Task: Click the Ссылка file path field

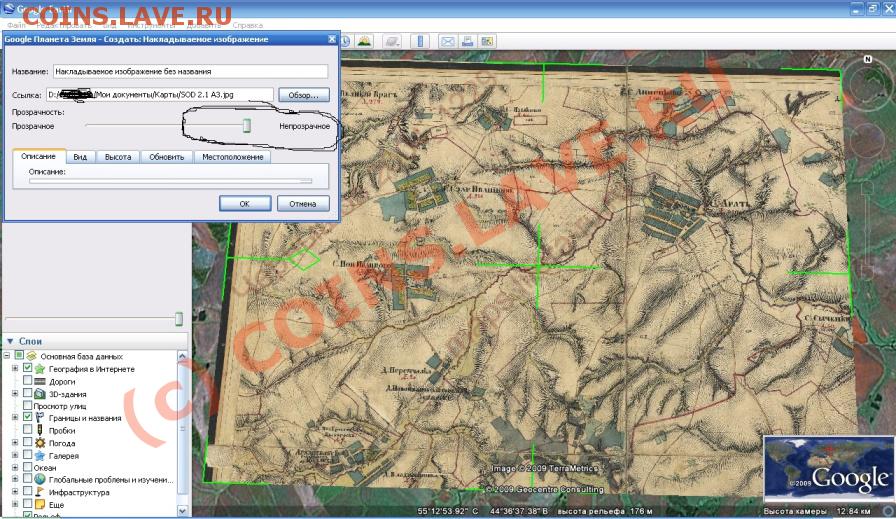Action: (159, 95)
